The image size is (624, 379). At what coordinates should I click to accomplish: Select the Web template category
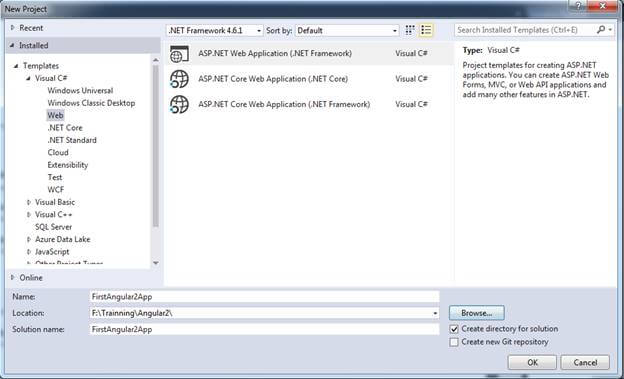(x=55, y=115)
